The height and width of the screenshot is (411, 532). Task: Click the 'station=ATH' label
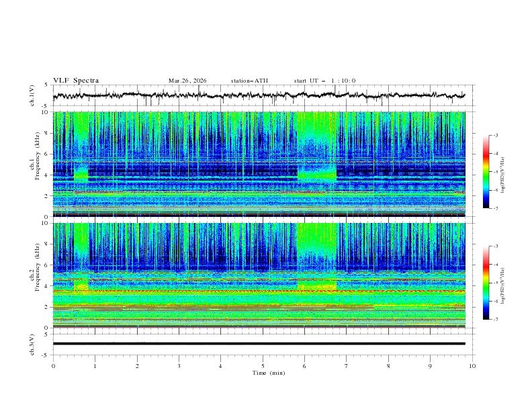click(x=249, y=81)
